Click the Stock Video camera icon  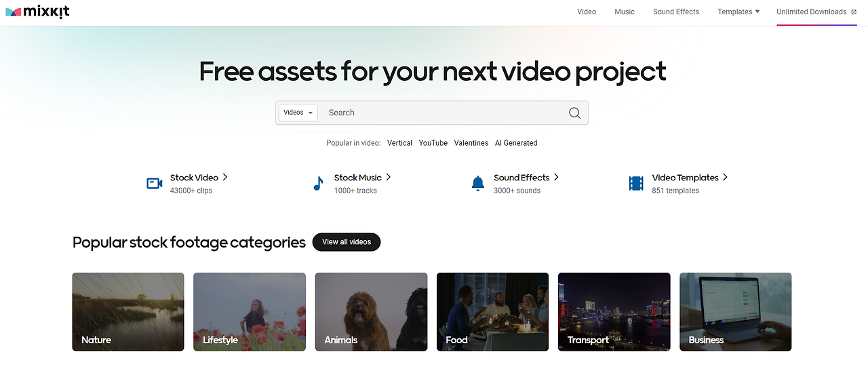pos(155,183)
